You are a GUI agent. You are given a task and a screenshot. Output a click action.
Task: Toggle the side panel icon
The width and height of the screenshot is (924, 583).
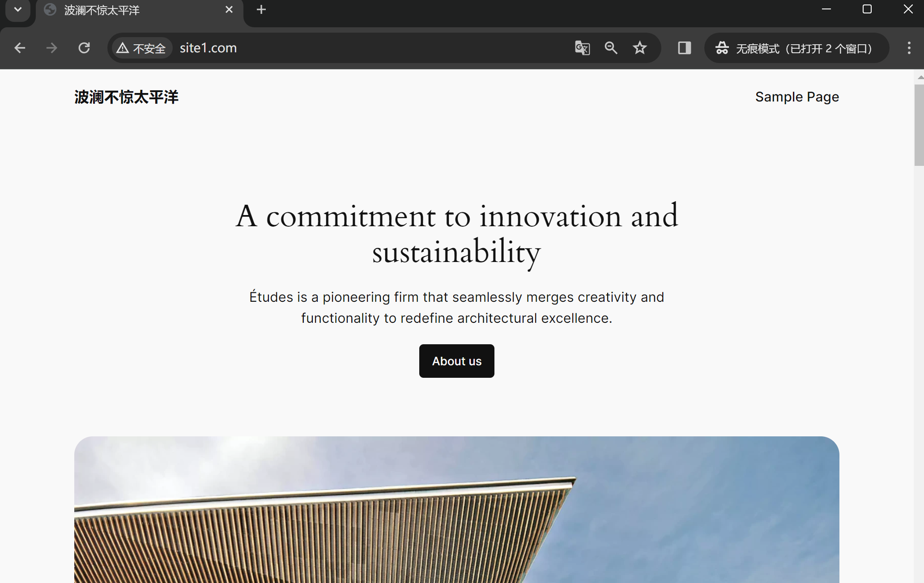(x=684, y=48)
